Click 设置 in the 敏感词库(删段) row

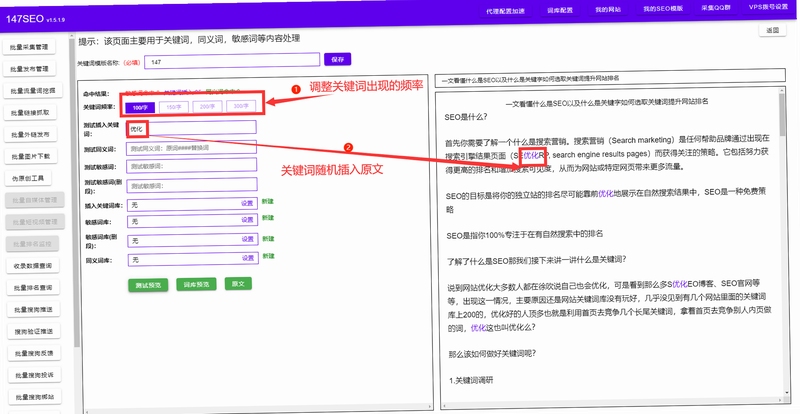click(x=248, y=239)
